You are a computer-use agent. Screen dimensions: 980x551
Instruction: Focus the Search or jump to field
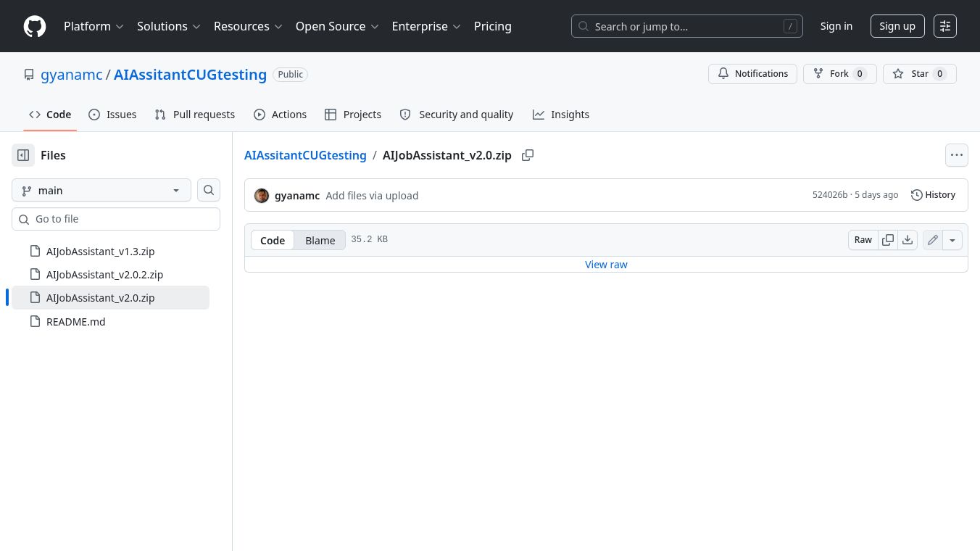(687, 26)
